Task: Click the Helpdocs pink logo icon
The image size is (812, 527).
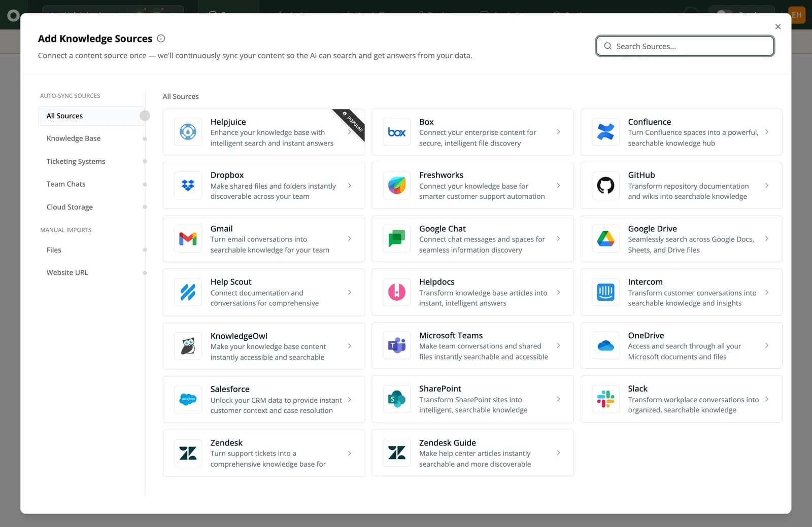Action: (397, 292)
